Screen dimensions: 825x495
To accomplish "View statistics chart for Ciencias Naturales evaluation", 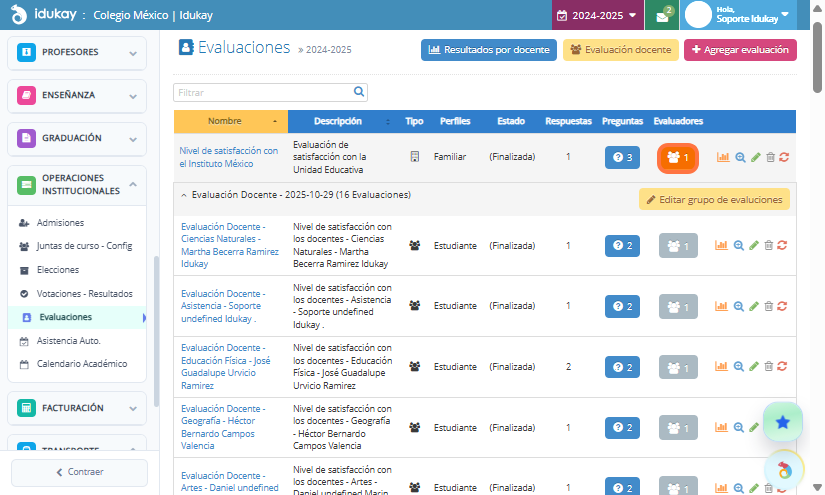I will coord(721,245).
